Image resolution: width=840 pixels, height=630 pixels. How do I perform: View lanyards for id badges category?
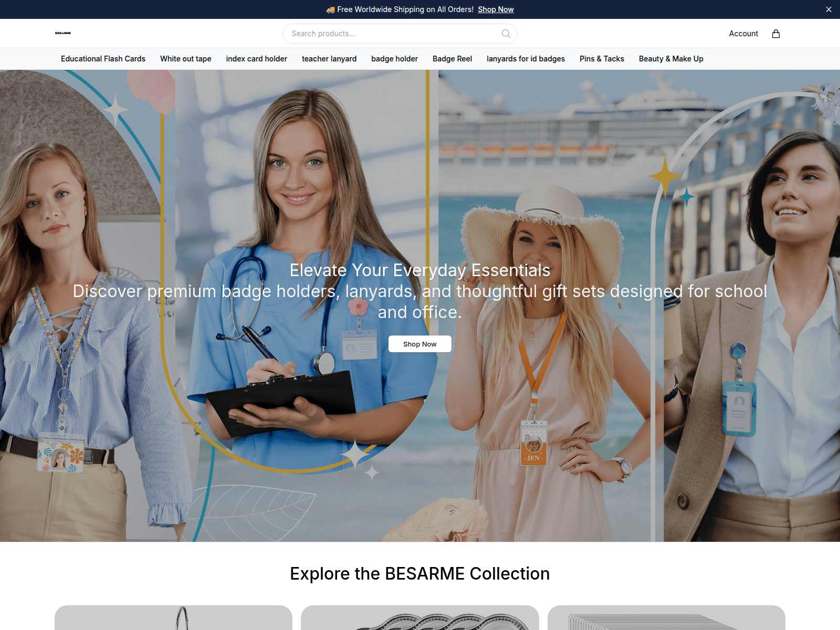point(526,59)
